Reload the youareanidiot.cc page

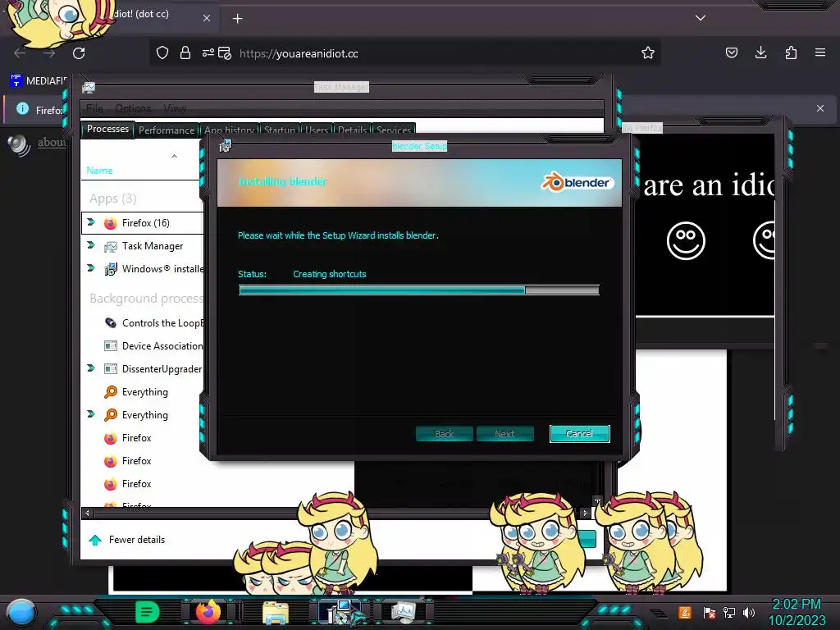79,53
